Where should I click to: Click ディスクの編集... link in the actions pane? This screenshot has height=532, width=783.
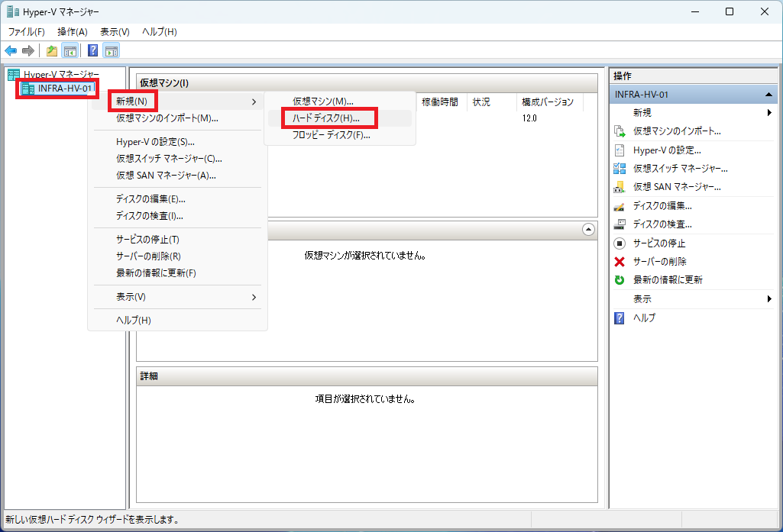pyautogui.click(x=662, y=206)
